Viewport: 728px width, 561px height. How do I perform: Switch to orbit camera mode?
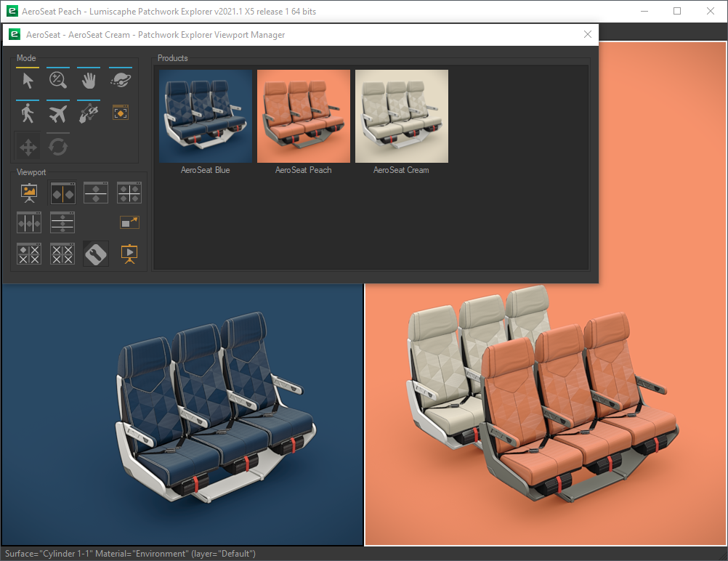(x=120, y=81)
